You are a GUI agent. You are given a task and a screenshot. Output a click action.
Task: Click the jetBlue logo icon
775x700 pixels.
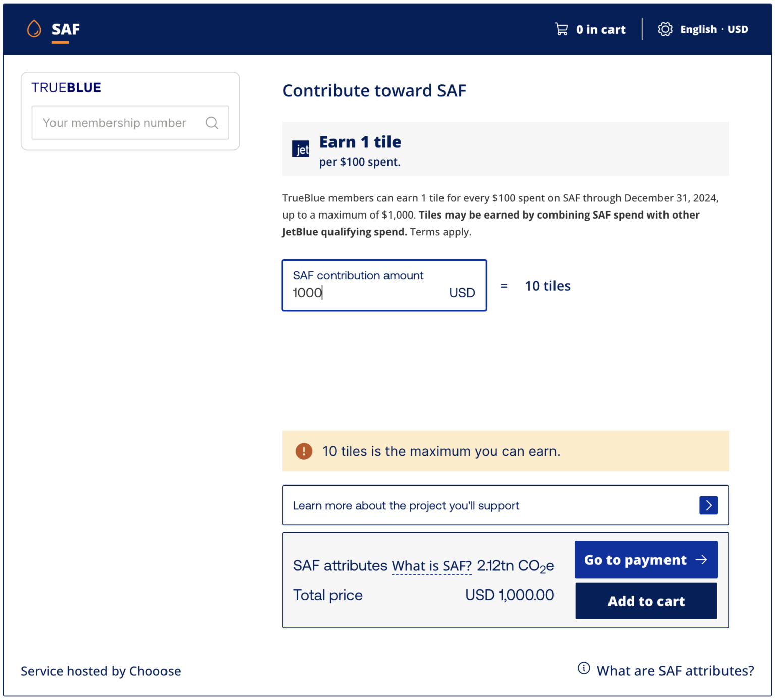point(301,149)
